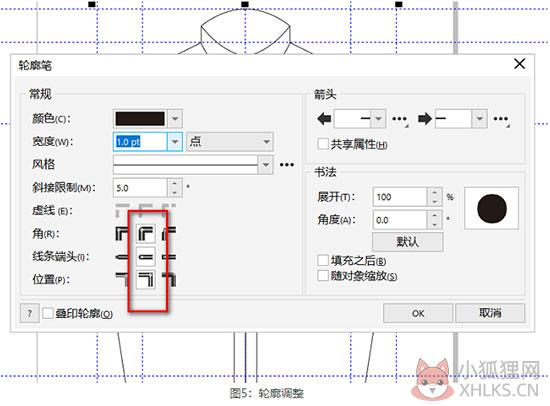Image resolution: width=550 pixels, height=406 pixels.
Task: Click the 颜色(C) label
Action: tap(51, 118)
